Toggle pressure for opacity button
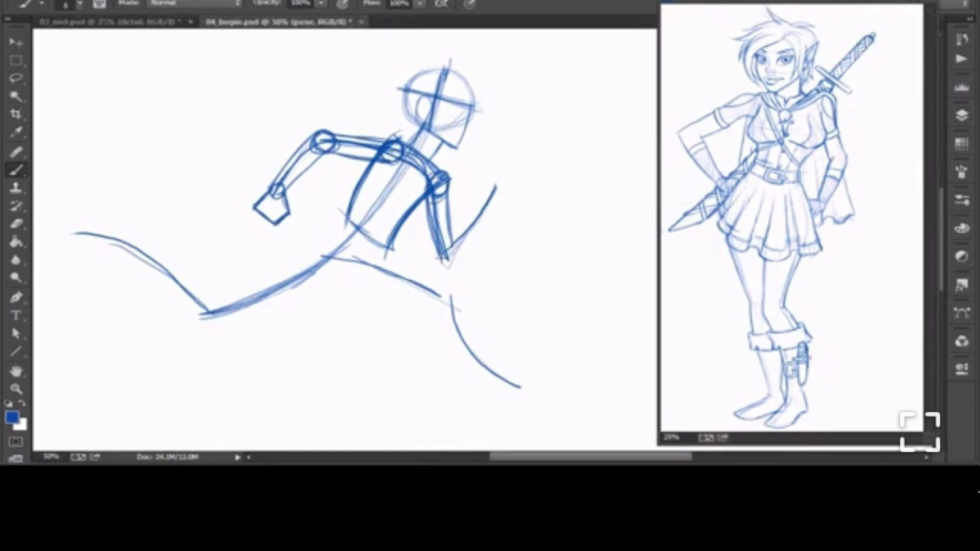The image size is (980, 551). (342, 4)
